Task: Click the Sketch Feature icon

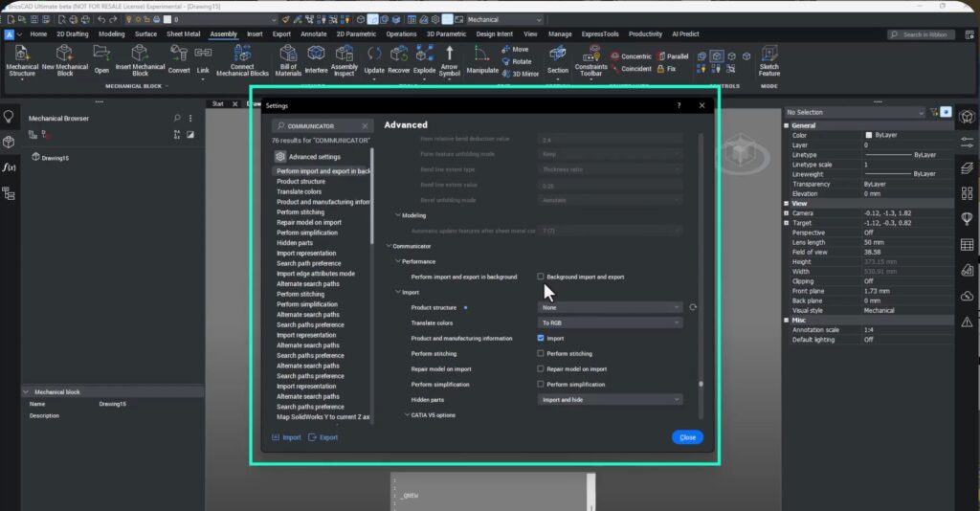Action: (x=769, y=60)
